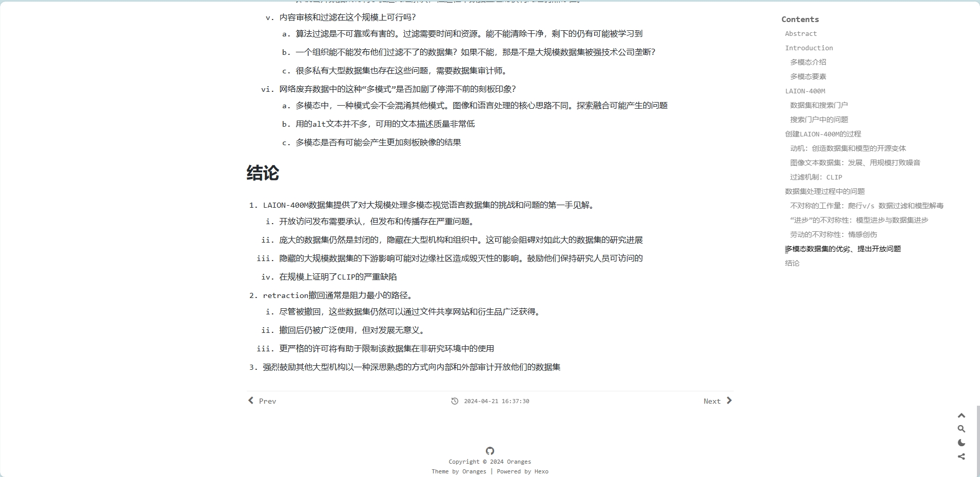This screenshot has height=477, width=980.
Task: Click the timestamp 2024-04-21 16:37:30
Action: 496,401
